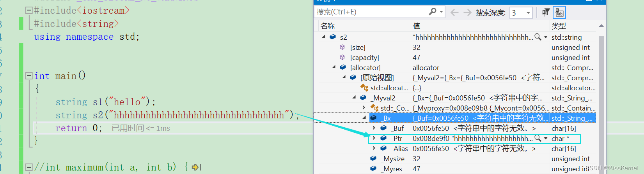
Task: Click the collapsed-code ellipsis icon after maximum
Action: pyautogui.click(x=196, y=167)
